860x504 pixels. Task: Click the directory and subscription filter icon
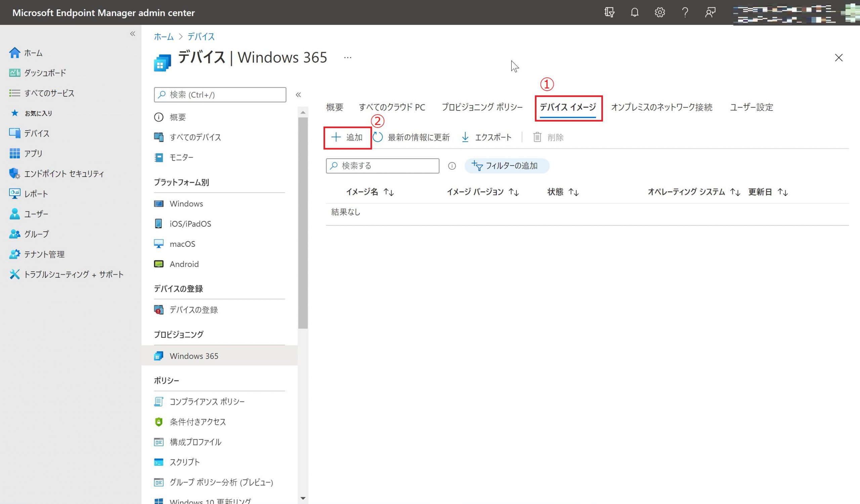[609, 13]
